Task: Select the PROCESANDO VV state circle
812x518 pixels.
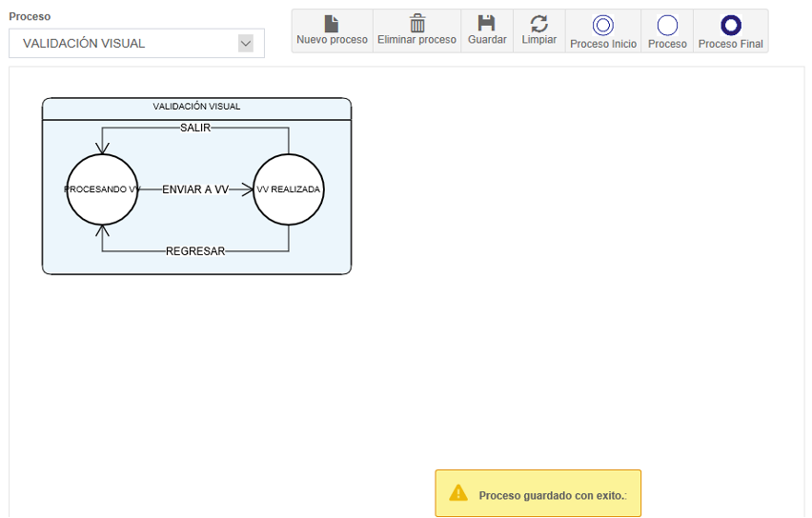Action: 103,189
